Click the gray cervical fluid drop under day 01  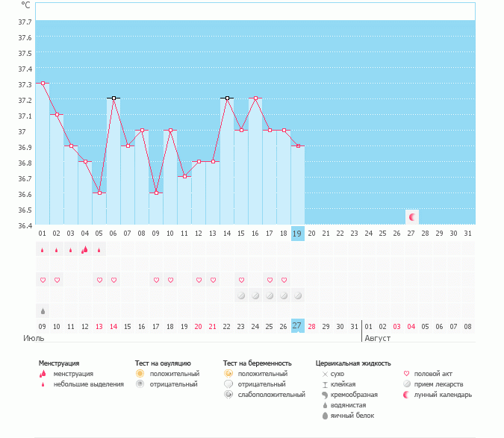43,310
